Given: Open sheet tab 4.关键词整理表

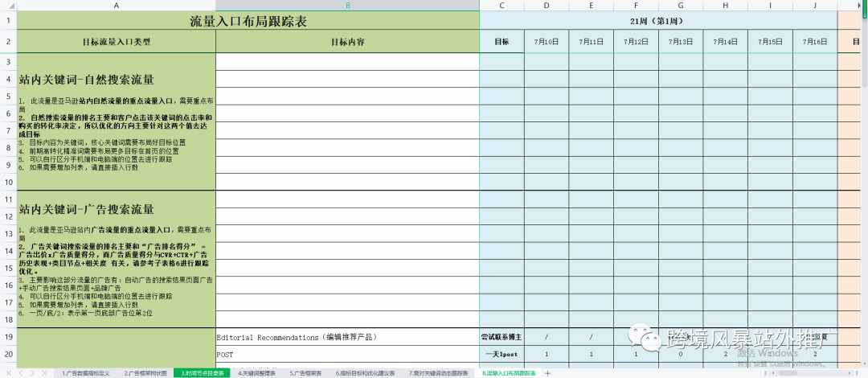Looking at the screenshot, I should pyautogui.click(x=256, y=373).
